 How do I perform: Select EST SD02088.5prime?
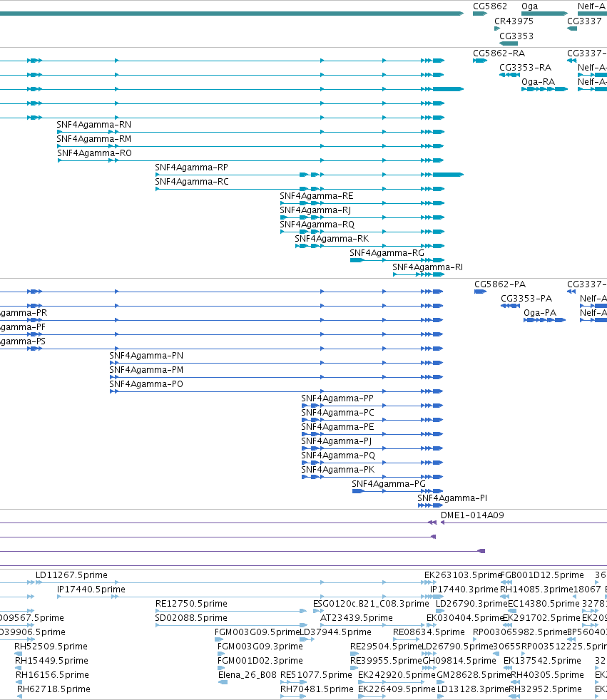[191, 618]
